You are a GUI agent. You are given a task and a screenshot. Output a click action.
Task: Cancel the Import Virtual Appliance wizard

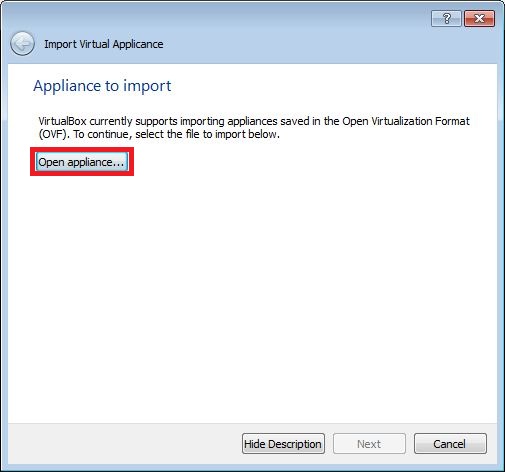click(450, 444)
